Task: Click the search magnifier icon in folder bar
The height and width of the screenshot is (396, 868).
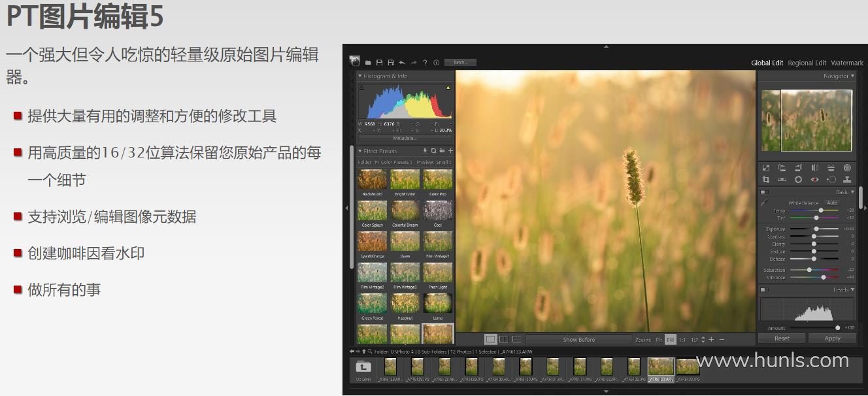Action: click(370, 352)
